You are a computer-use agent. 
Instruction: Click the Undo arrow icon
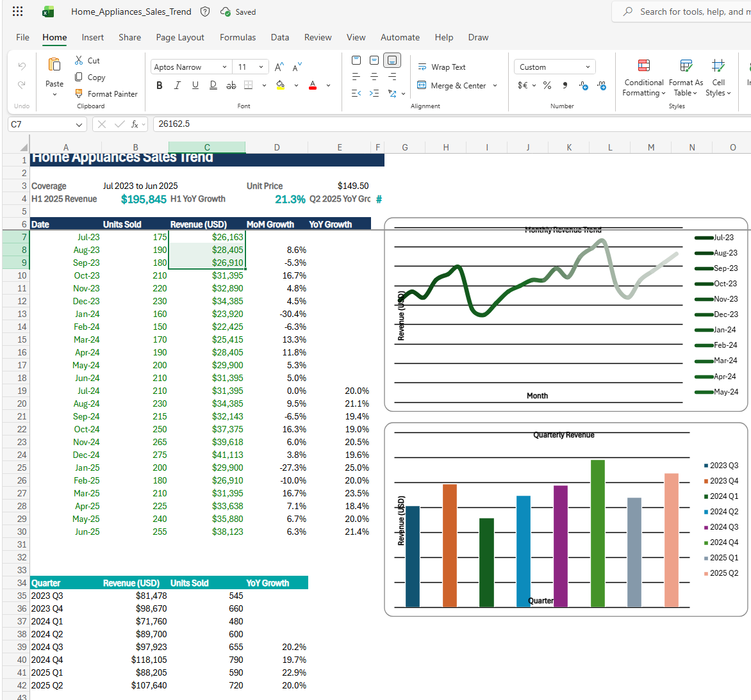(x=22, y=66)
